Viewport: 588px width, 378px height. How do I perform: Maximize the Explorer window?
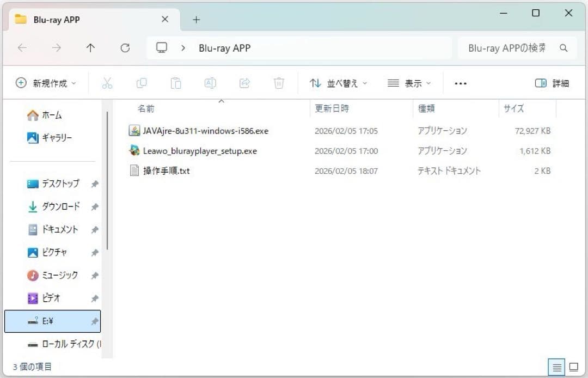(x=536, y=13)
